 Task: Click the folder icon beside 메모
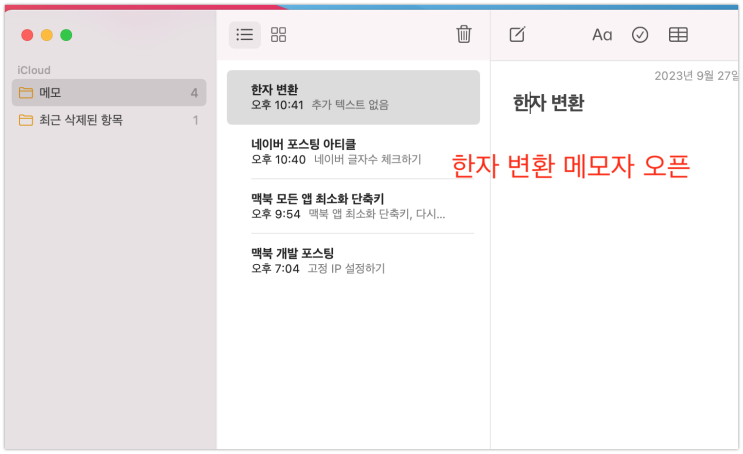click(x=26, y=92)
